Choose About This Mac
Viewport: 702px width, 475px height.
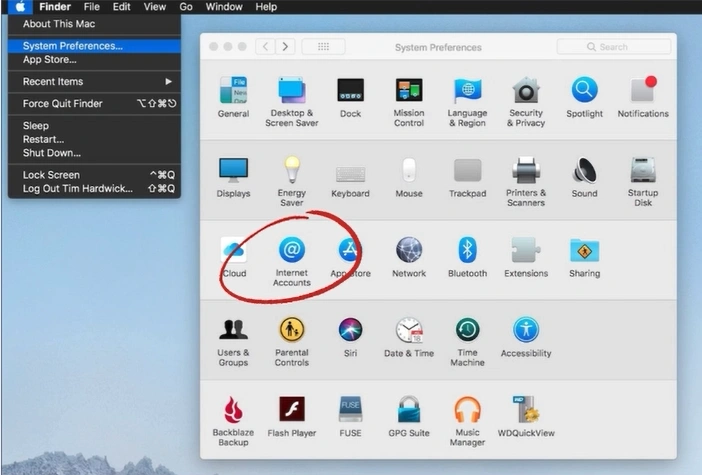(x=94, y=24)
